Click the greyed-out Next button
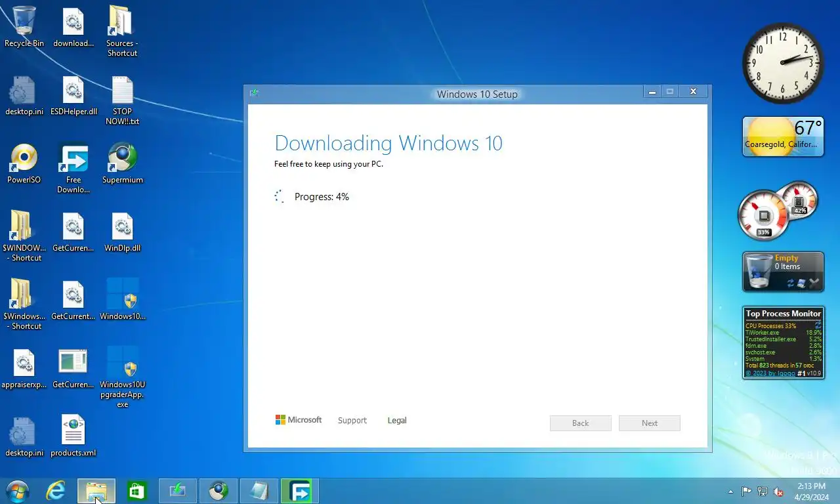The height and width of the screenshot is (504, 840). pos(650,423)
